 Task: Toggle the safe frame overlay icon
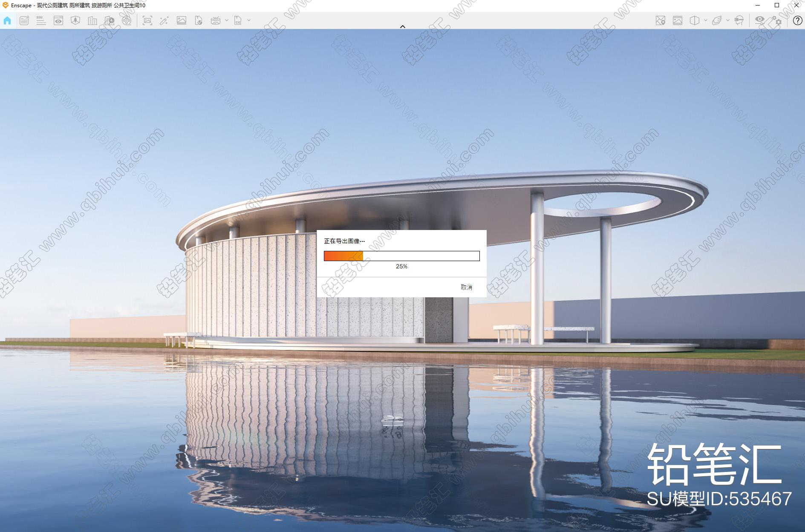(678, 20)
